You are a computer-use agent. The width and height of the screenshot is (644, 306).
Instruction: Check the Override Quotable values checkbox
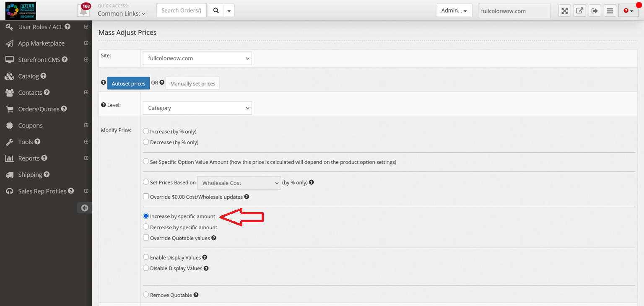[146, 238]
